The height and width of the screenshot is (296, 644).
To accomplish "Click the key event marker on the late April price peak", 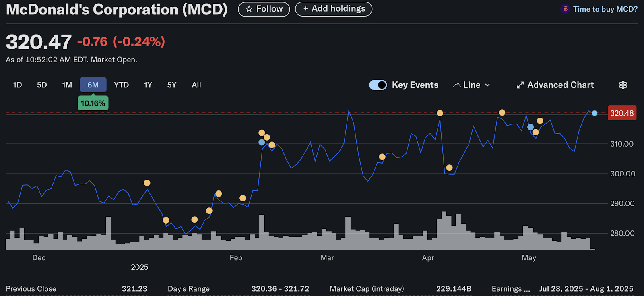I will [x=502, y=112].
